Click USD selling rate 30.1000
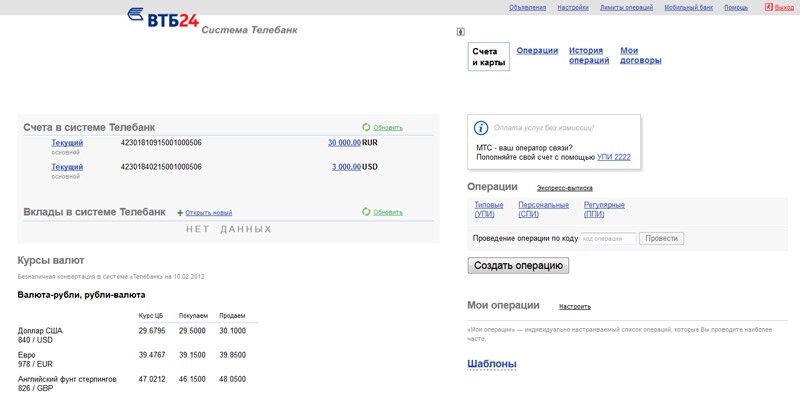The width and height of the screenshot is (800, 405). click(x=233, y=331)
